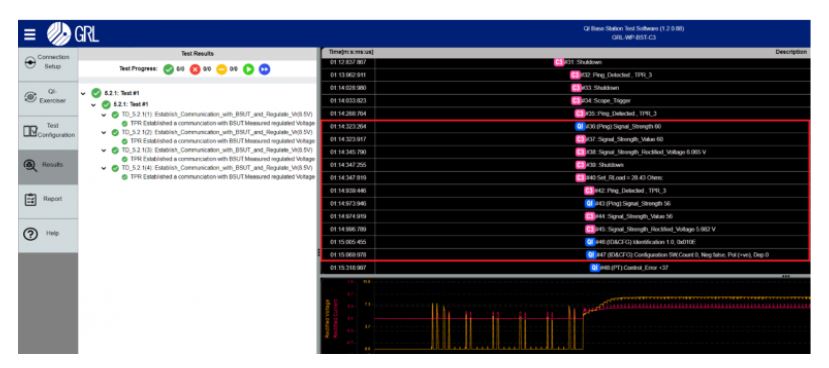Toggle red failed-results filter icon
This screenshot has height=368, width=829.
[195, 69]
